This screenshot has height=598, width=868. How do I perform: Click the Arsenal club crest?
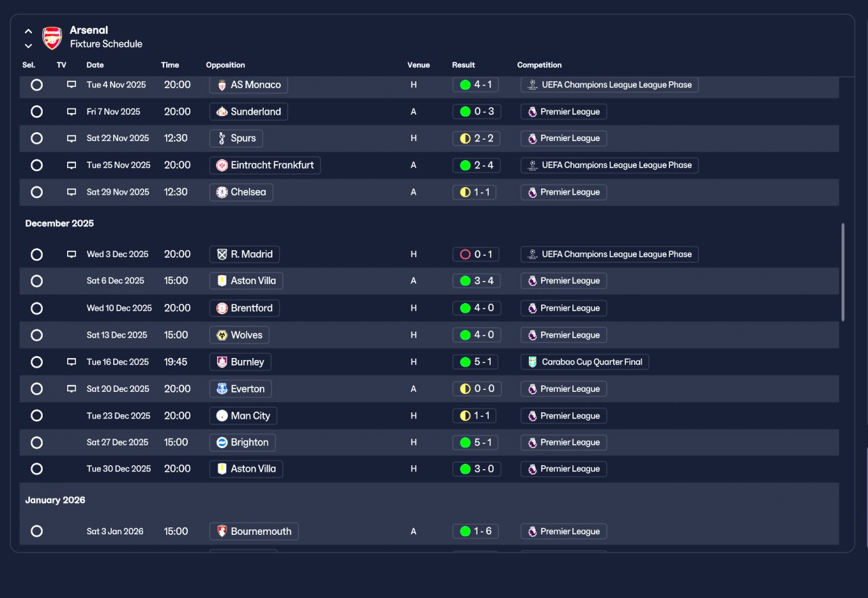[52, 37]
